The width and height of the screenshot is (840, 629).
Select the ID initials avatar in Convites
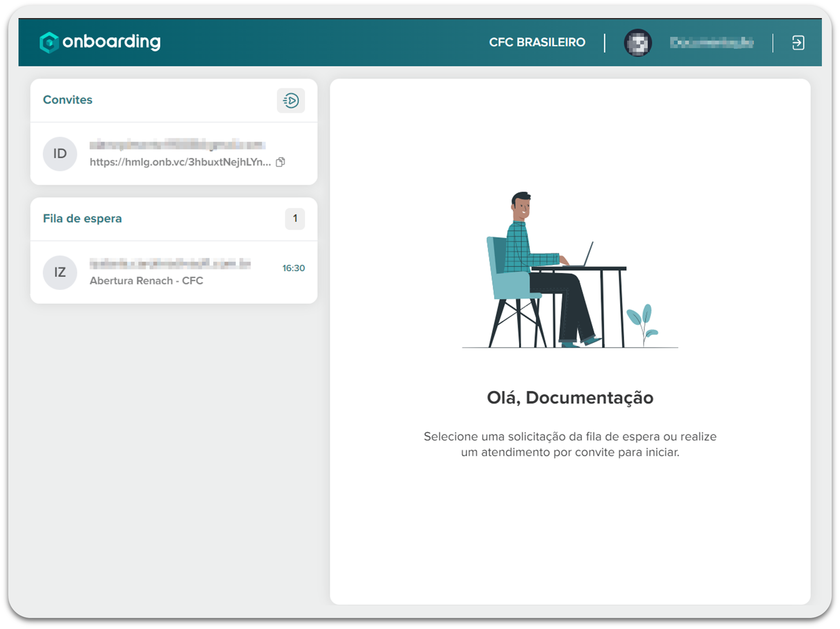60,154
